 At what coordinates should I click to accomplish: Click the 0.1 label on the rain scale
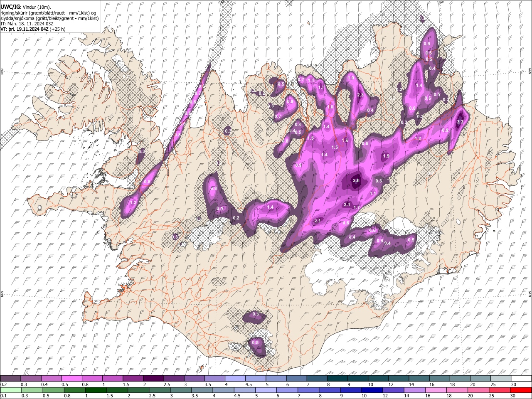point(3,396)
